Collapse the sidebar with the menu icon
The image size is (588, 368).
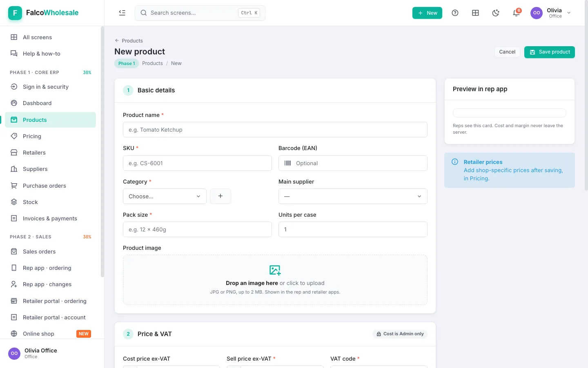pyautogui.click(x=122, y=13)
